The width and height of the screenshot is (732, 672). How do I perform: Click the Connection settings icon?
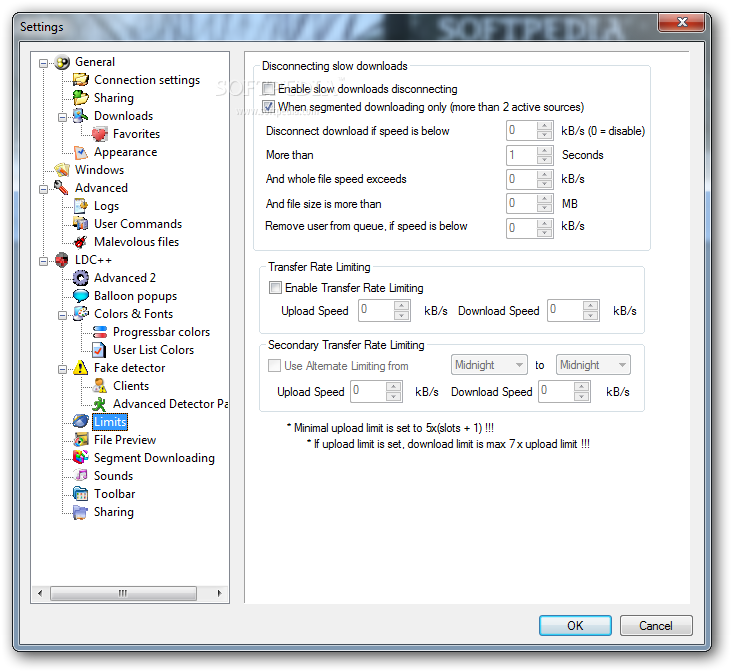81,80
